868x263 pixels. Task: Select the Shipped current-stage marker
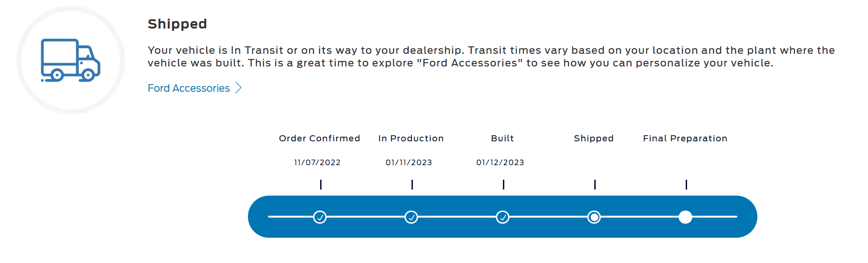point(594,217)
